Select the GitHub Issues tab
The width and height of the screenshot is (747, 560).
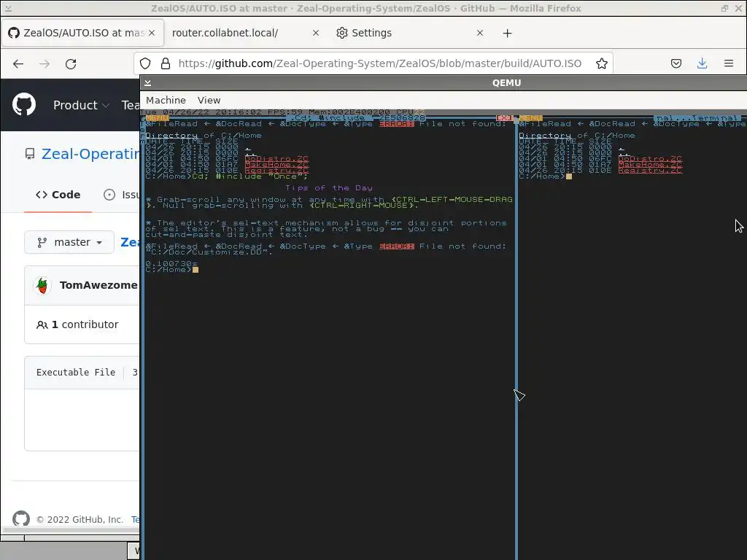coord(122,195)
